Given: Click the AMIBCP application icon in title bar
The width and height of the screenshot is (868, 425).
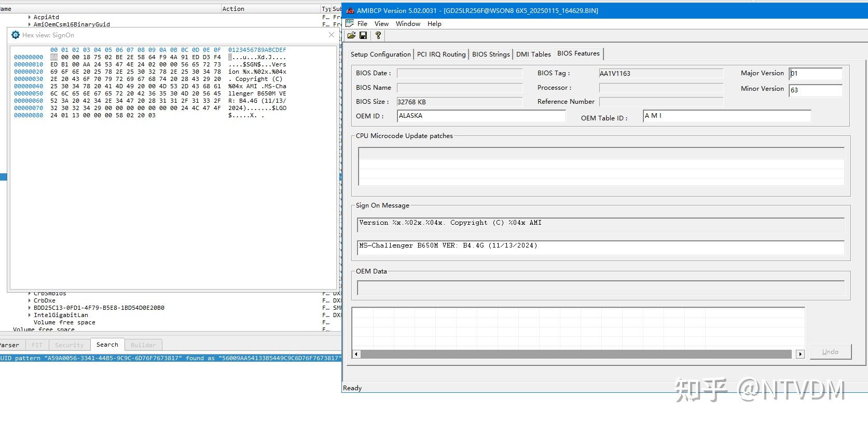Looking at the screenshot, I should pyautogui.click(x=350, y=10).
